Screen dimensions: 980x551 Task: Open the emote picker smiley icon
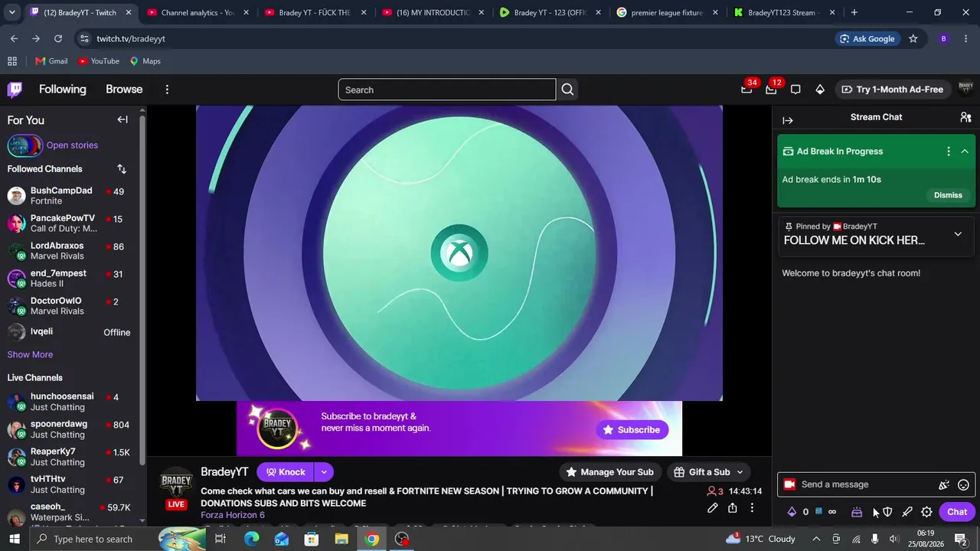pos(964,484)
